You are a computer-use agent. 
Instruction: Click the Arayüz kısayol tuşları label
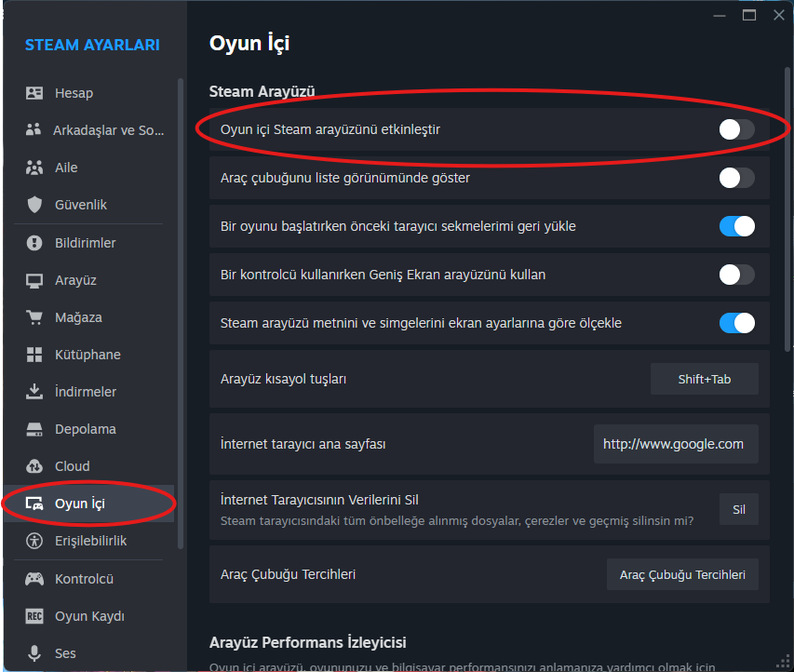(x=284, y=379)
